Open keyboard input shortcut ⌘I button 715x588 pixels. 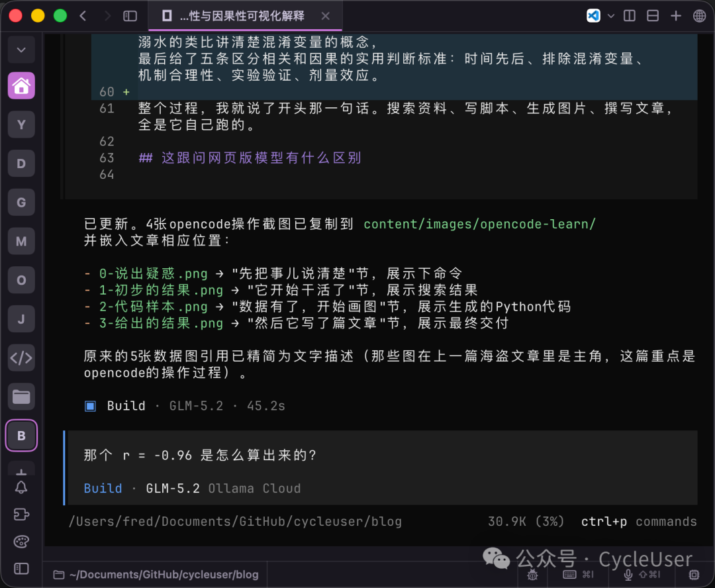coord(579,575)
